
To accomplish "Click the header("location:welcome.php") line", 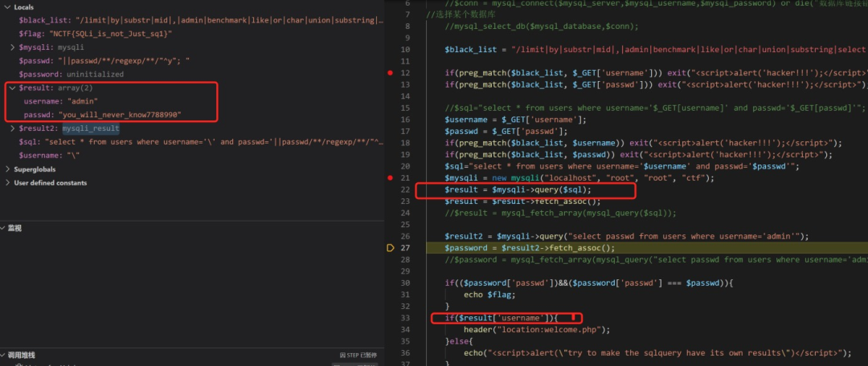I will (537, 330).
